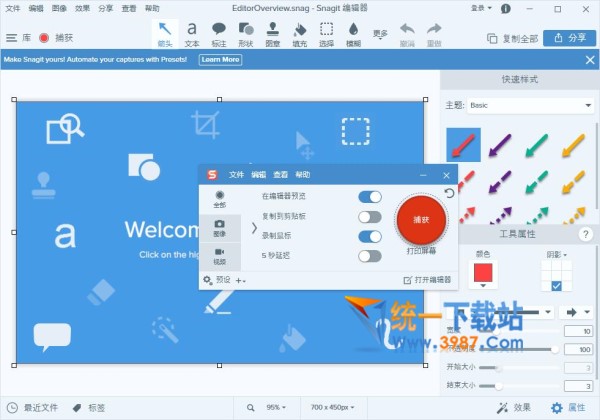Select Video capture tab in capture window
Screen dimensions: 600x420
click(x=220, y=256)
